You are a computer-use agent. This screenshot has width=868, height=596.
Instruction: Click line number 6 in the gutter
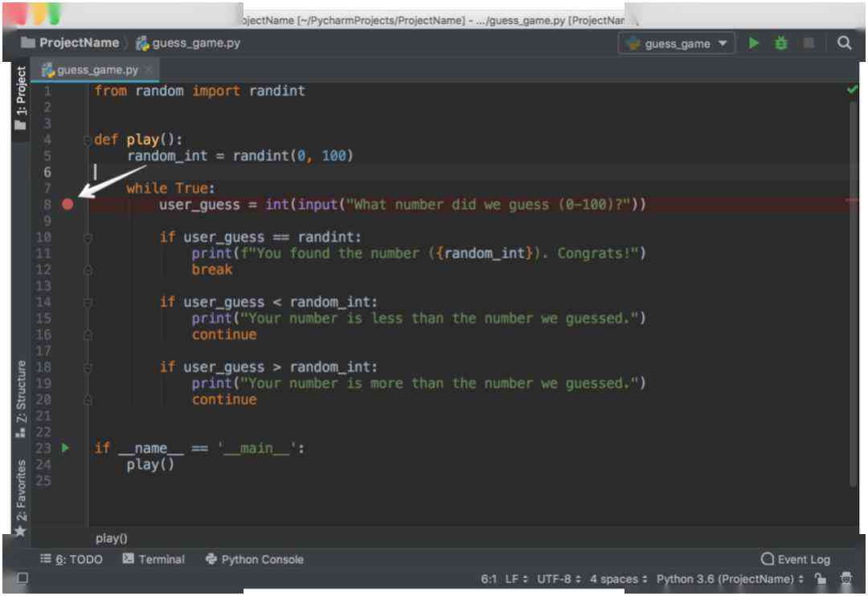coord(47,172)
